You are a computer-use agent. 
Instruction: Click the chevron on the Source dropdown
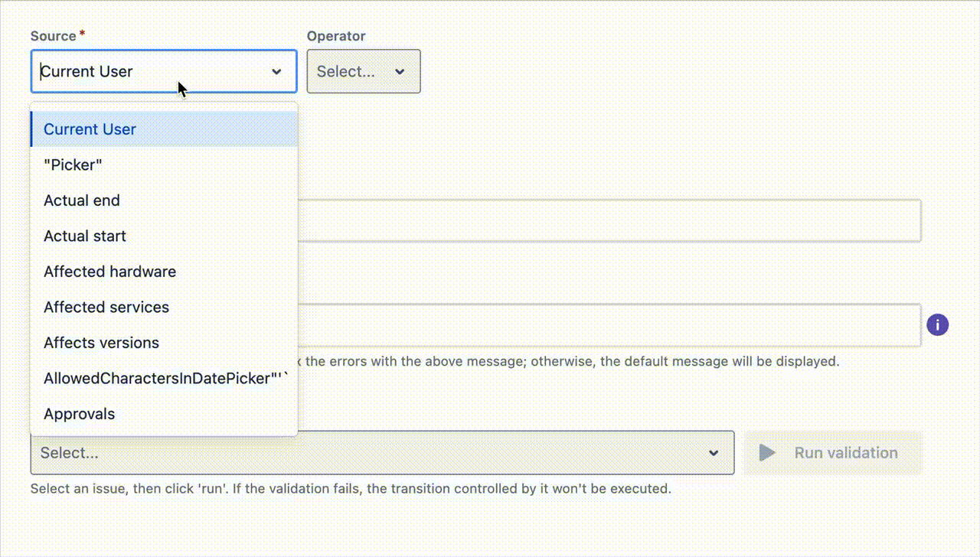click(x=276, y=71)
